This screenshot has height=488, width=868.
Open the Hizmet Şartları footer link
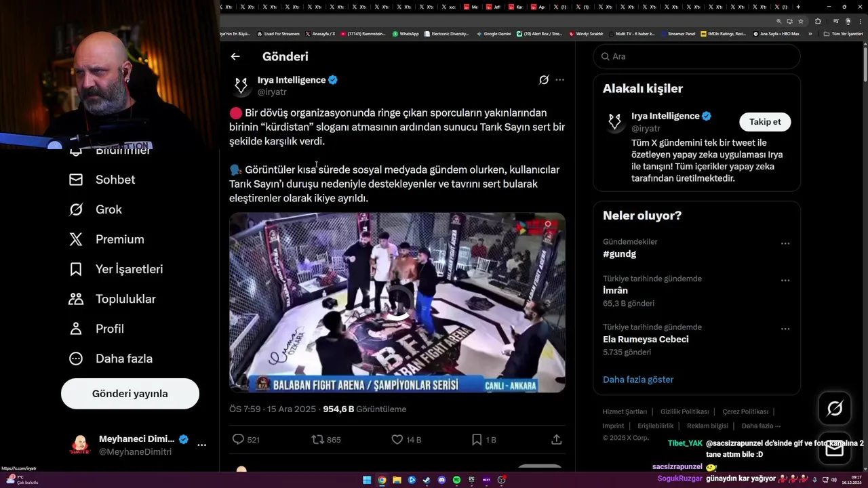tap(625, 411)
